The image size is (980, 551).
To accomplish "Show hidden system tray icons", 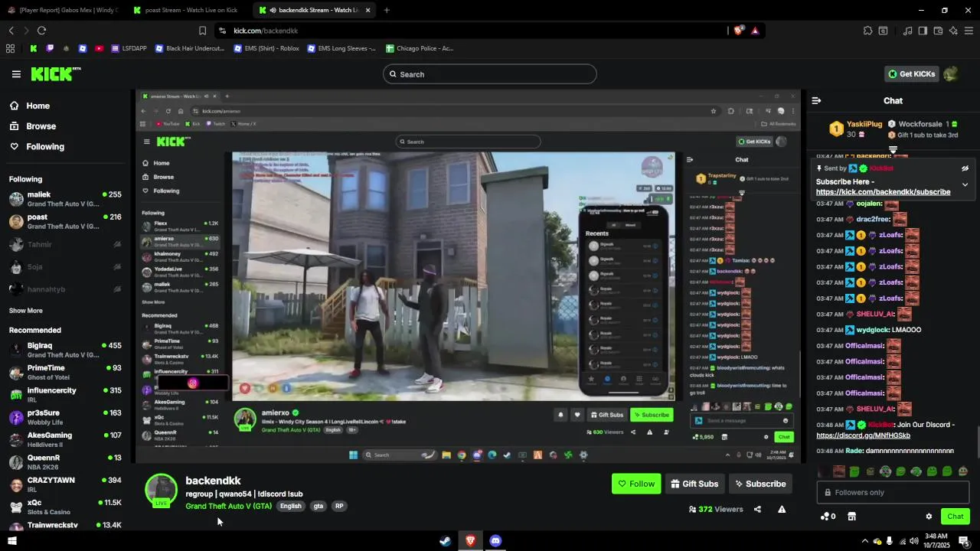I will 865,541.
